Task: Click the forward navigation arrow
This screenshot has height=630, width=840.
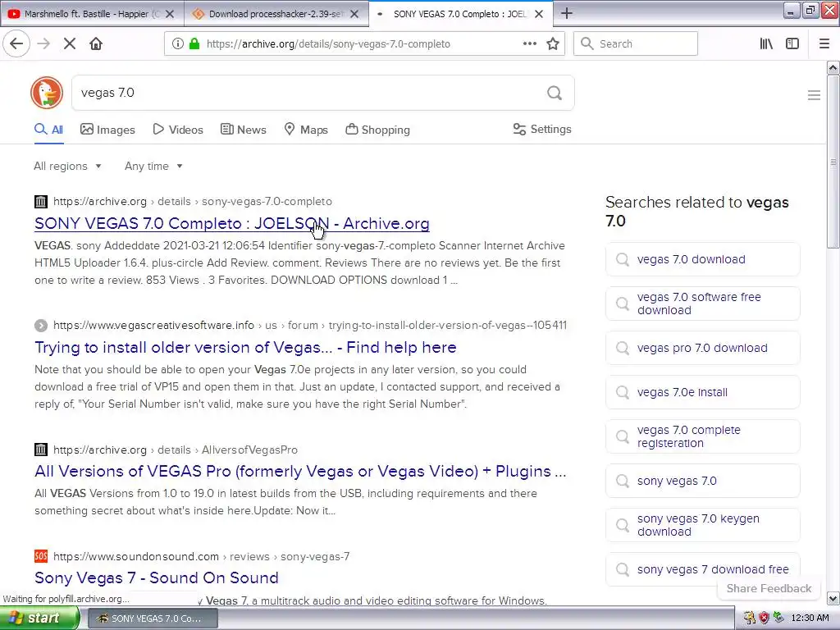Action: pyautogui.click(x=43, y=44)
